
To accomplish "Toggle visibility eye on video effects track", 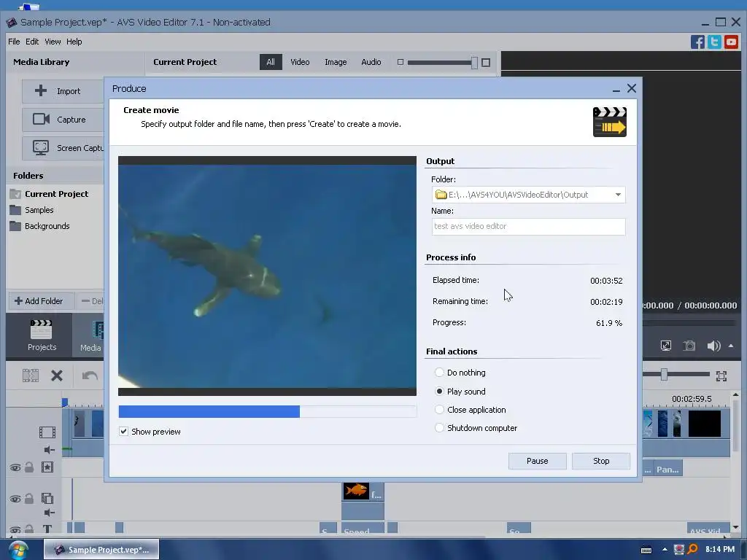I will click(x=15, y=467).
